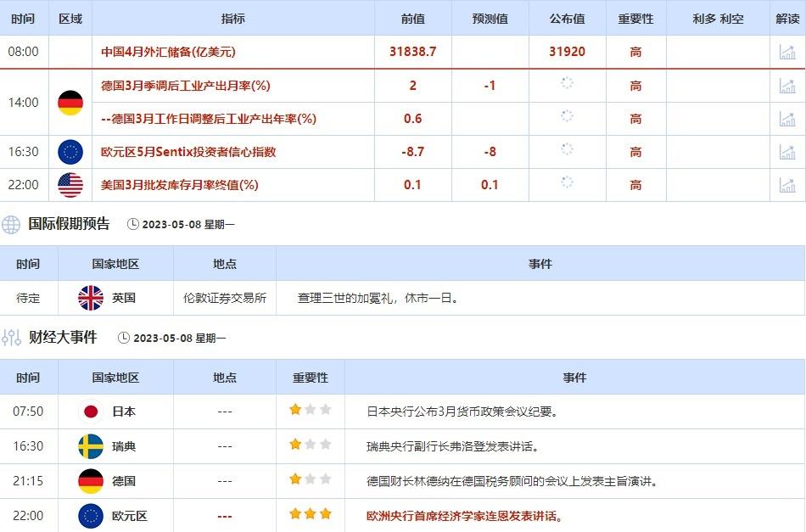
Task: Click the 公布值 column header
Action: click(567, 18)
